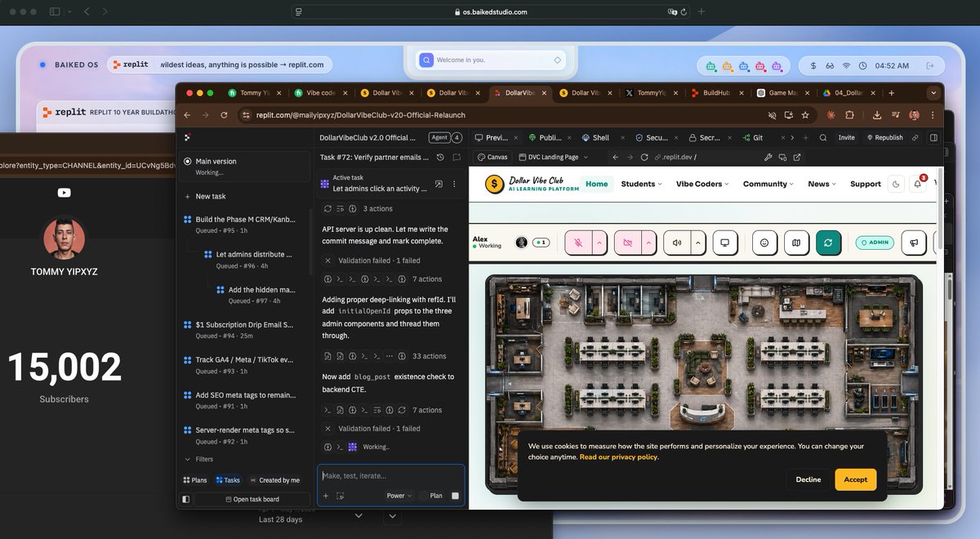The height and width of the screenshot is (539, 980).
Task: Open the Active task kebab menu
Action: (454, 184)
